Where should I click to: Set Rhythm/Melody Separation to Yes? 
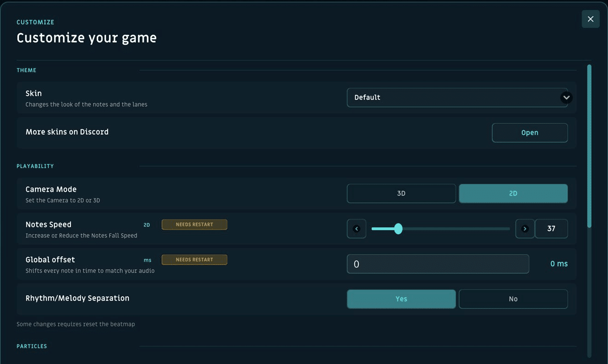[401, 299]
